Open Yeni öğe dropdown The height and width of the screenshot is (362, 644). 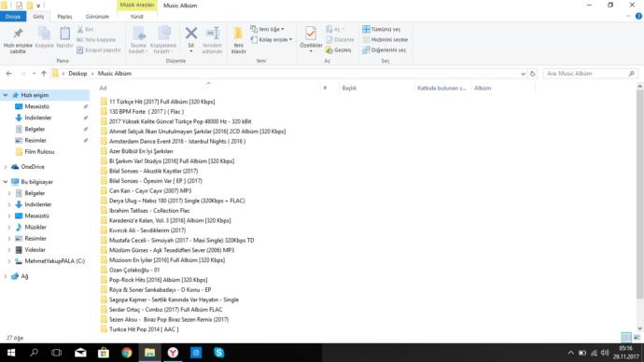pyautogui.click(x=267, y=29)
